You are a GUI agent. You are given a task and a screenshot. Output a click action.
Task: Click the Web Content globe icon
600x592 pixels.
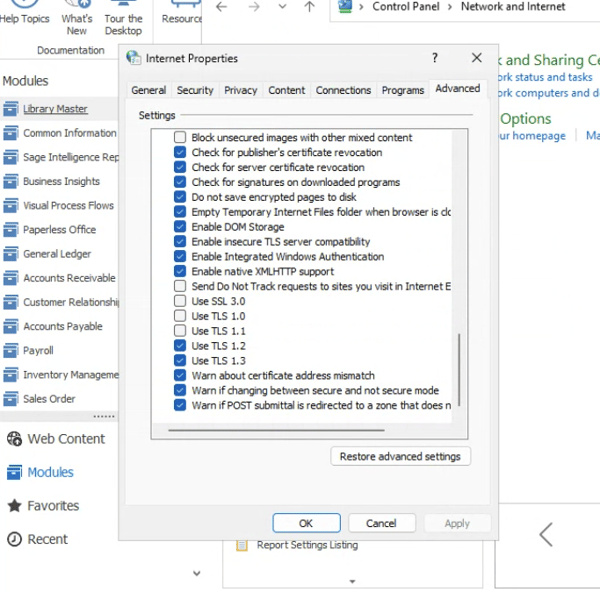(14, 438)
